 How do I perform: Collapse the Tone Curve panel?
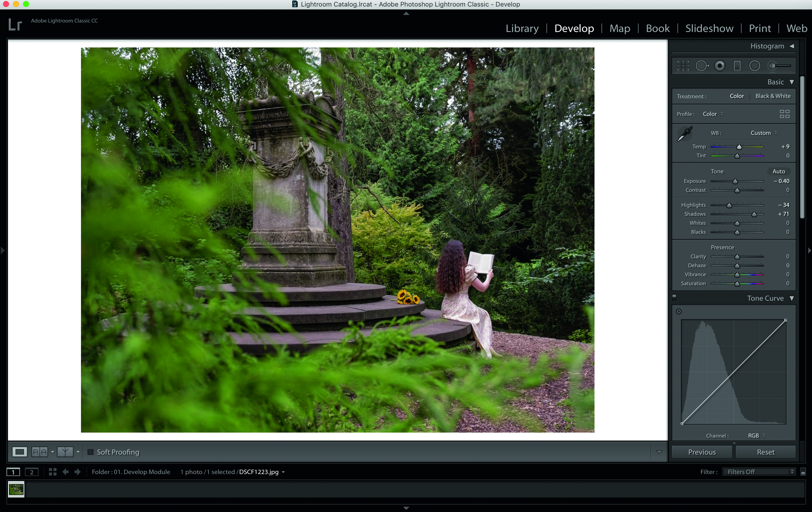tap(791, 298)
